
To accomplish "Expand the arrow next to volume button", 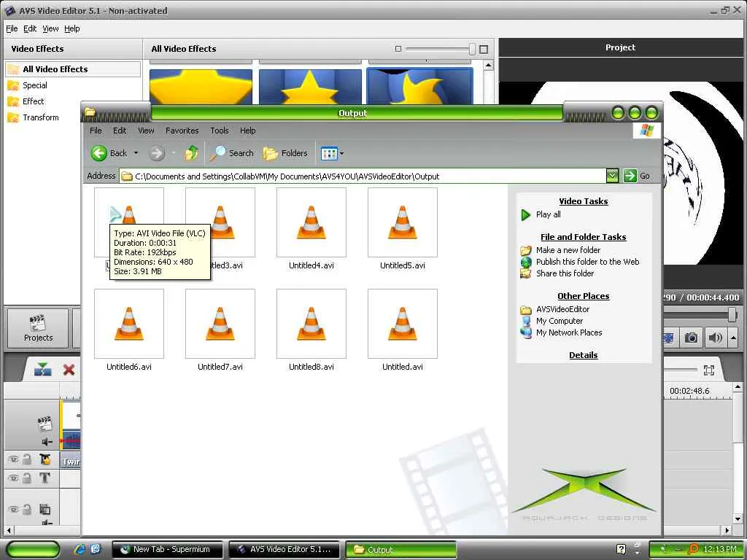I will click(734, 338).
